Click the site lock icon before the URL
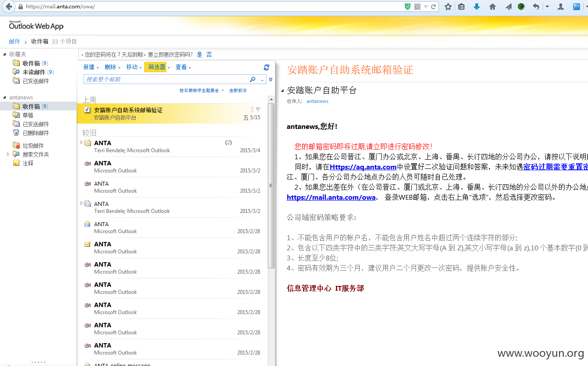The width and height of the screenshot is (588, 366). [21, 7]
